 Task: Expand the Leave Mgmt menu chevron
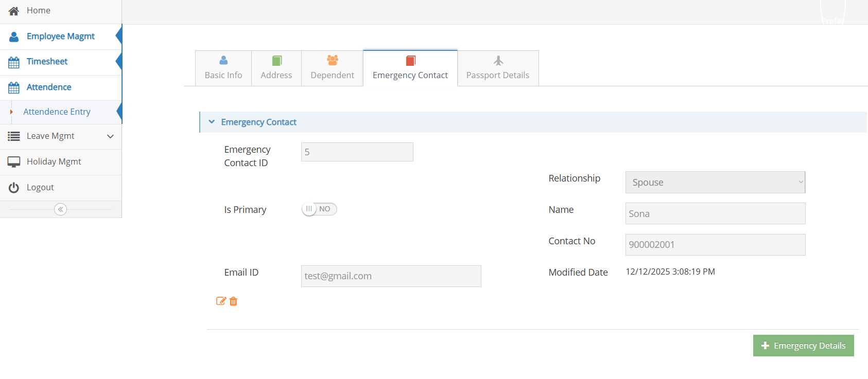pyautogui.click(x=110, y=136)
